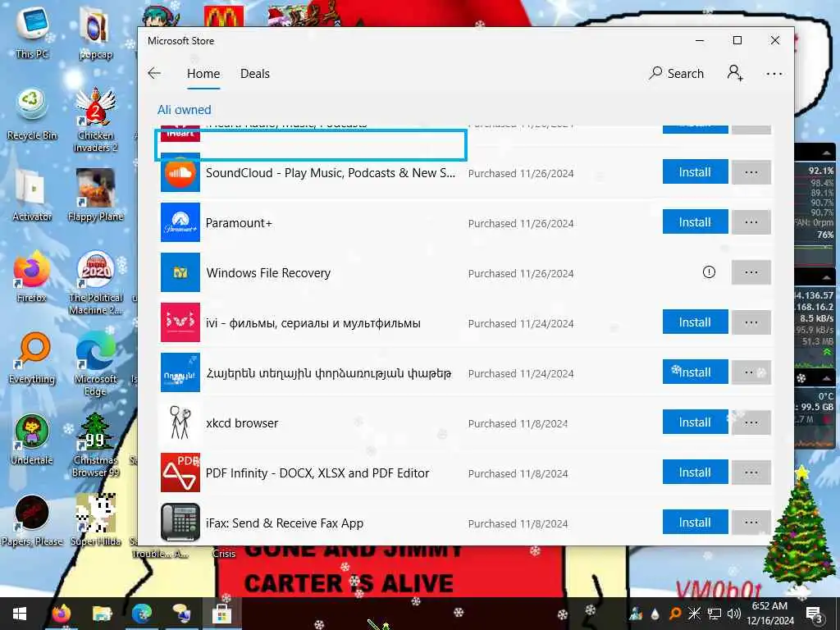This screenshot has width=840, height=630.
Task: Open the Armenian experience pack icon
Action: 180,372
